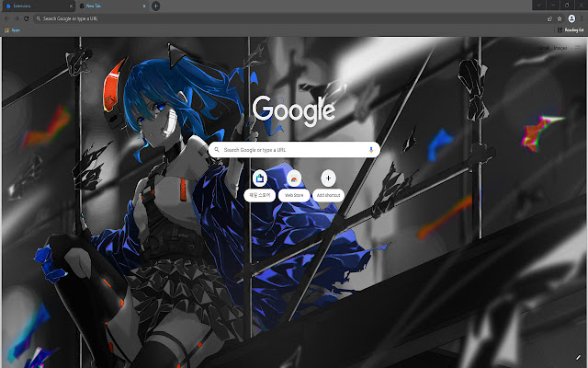This screenshot has width=588, height=368.
Task: Open the Korean-labeled store shortcut icon
Action: click(x=259, y=178)
